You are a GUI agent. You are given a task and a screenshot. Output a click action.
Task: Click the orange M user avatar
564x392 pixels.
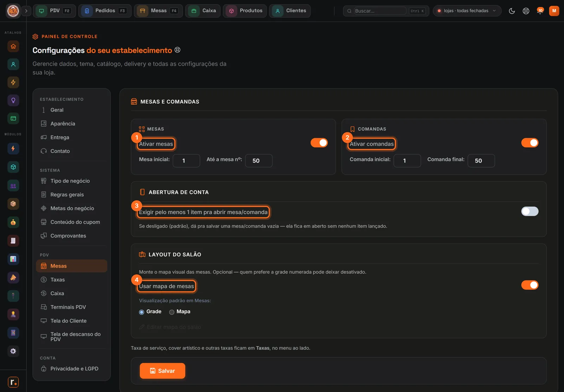click(x=554, y=11)
